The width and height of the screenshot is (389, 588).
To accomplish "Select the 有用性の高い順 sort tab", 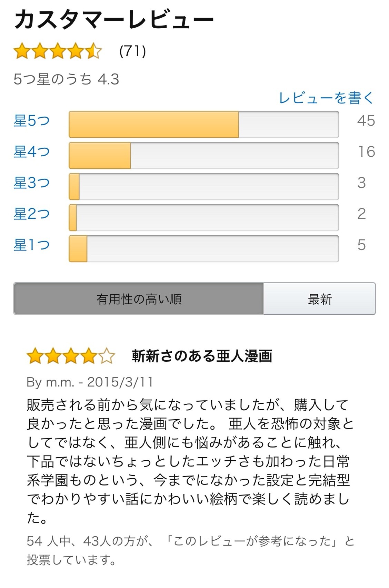I will (x=139, y=299).
